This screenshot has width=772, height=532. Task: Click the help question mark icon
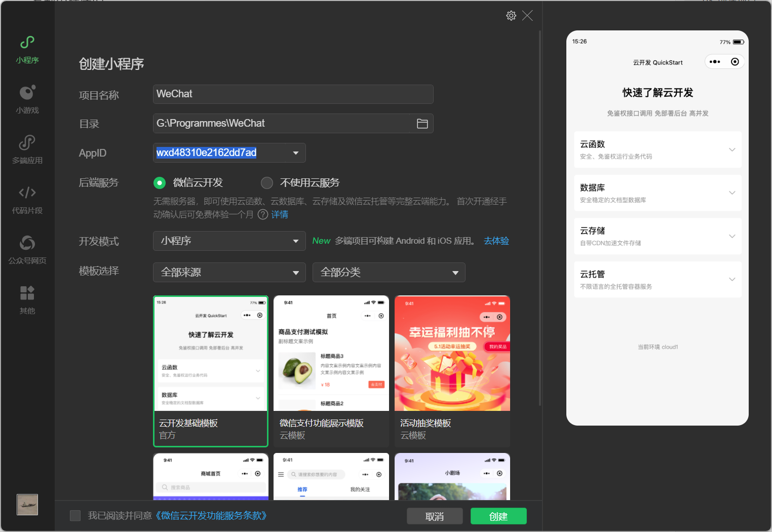263,214
